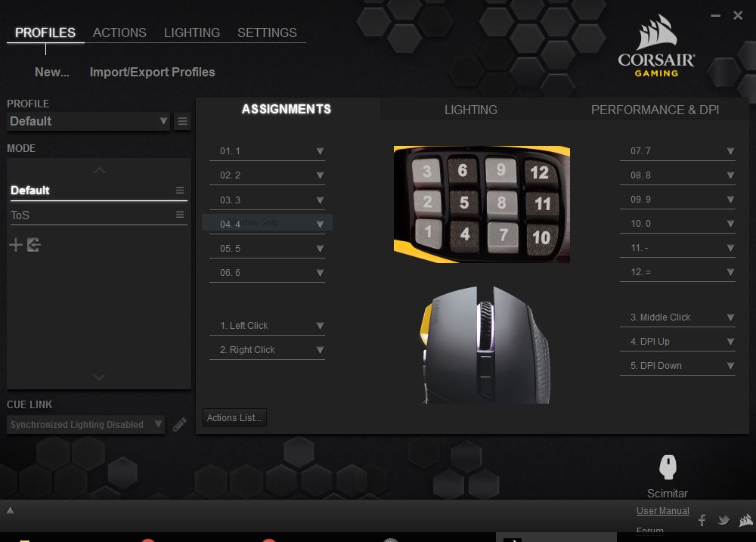
Task: Add a new mode with the plus icon
Action: (x=15, y=244)
